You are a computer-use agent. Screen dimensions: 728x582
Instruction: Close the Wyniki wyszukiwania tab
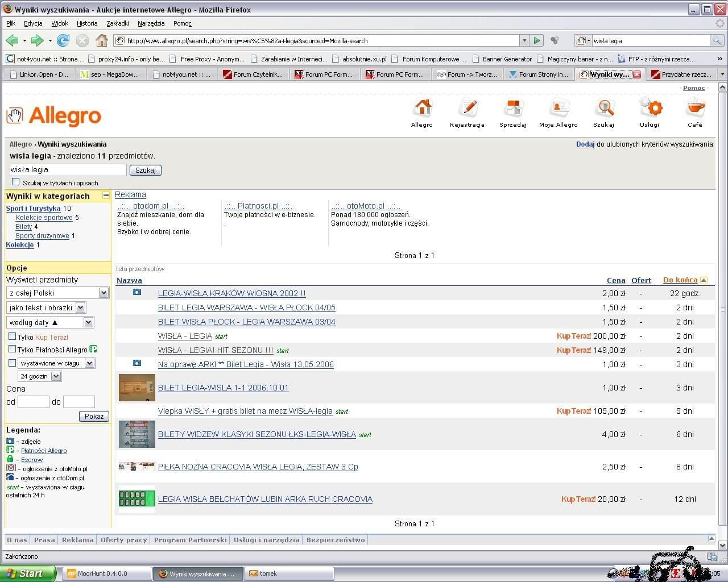pyautogui.click(x=637, y=74)
